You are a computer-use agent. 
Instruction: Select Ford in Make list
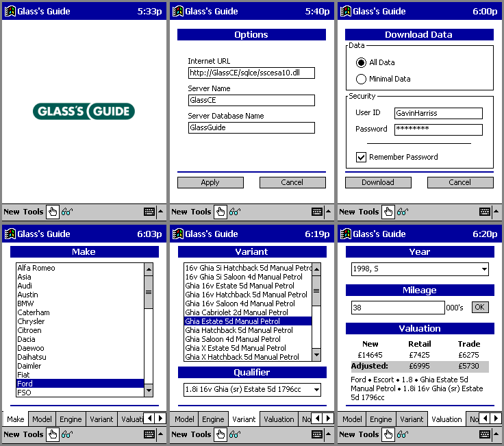point(80,383)
